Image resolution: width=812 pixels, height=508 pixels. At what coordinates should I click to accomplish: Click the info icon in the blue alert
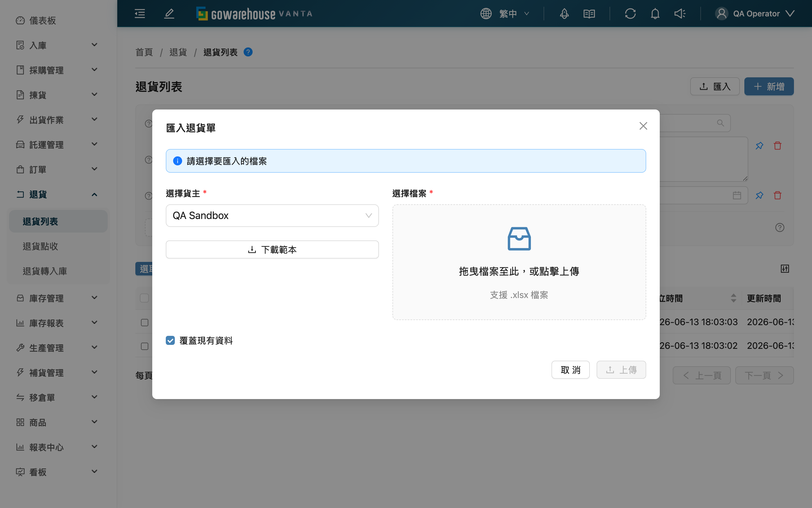178,161
